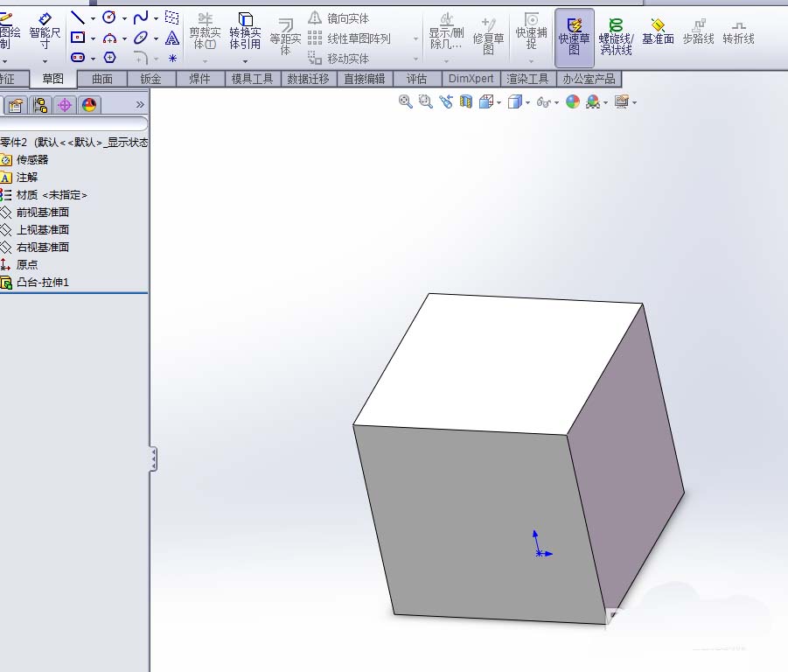The height and width of the screenshot is (672, 788).
Task: Select the sketch Text tool (A icon)
Action: click(172, 38)
